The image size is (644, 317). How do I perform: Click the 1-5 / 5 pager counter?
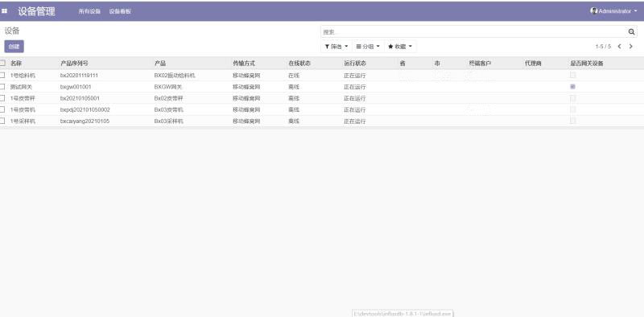[603, 47]
